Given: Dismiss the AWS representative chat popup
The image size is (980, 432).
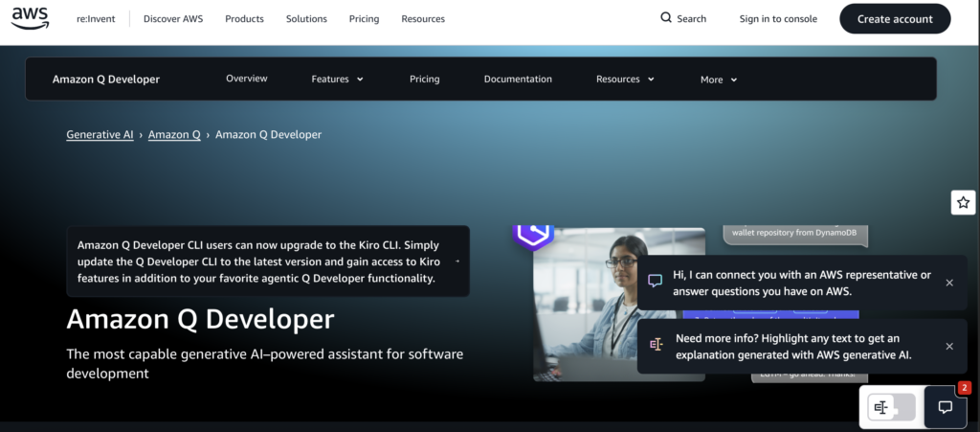Looking at the screenshot, I should pos(949,283).
